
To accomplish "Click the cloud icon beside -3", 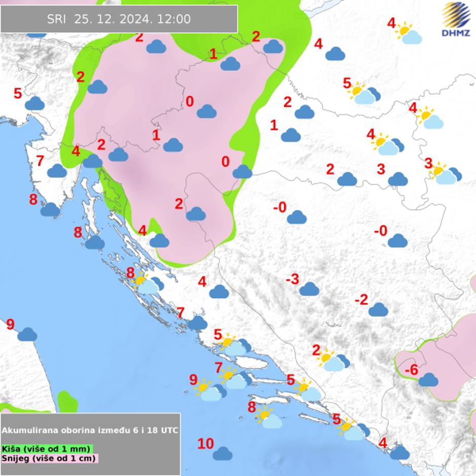I will point(308,289).
